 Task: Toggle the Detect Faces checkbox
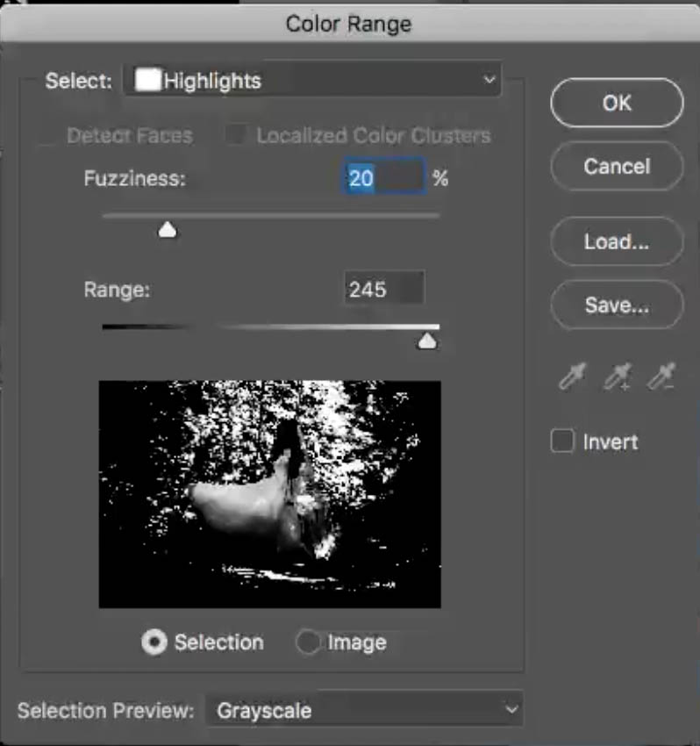pos(53,136)
